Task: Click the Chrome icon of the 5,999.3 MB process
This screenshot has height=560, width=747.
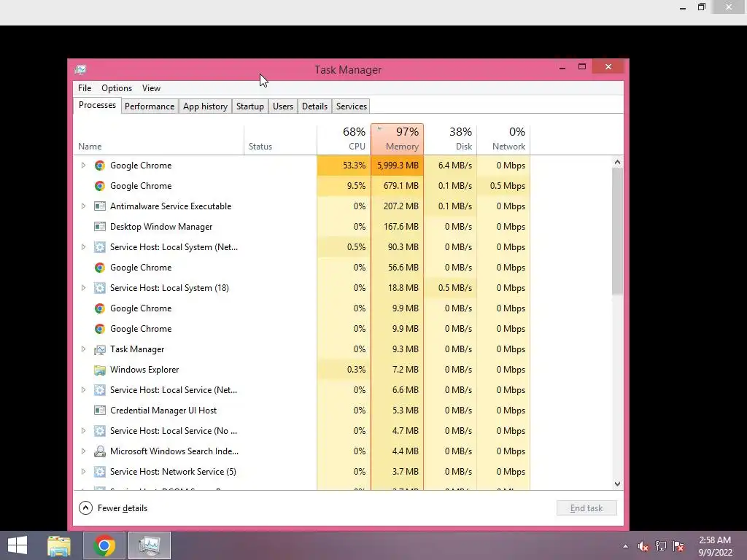Action: 99,166
